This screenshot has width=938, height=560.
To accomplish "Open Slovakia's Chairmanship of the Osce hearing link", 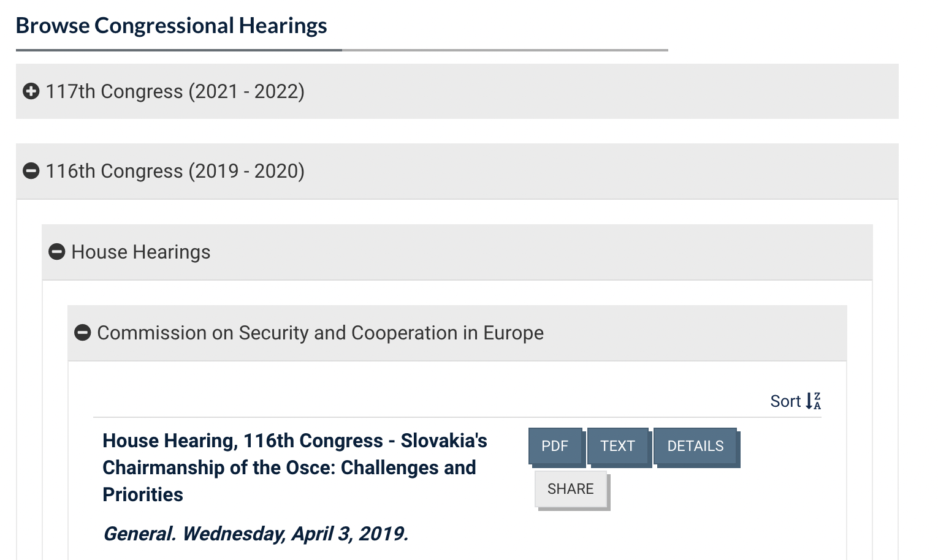I will click(x=294, y=467).
